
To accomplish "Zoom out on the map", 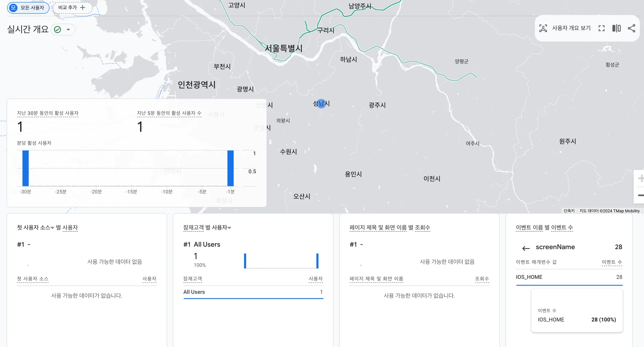I will [x=640, y=195].
